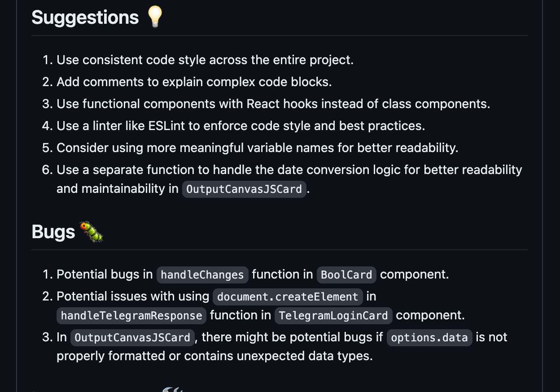The image size is (560, 392).
Task: Click the word ESLint in suggestion four
Action: pyautogui.click(x=166, y=126)
